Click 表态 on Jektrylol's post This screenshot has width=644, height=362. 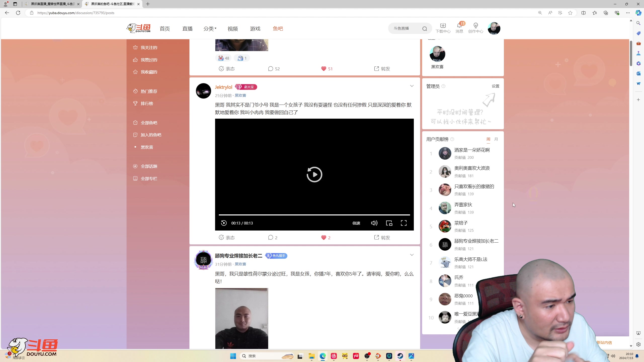227,238
